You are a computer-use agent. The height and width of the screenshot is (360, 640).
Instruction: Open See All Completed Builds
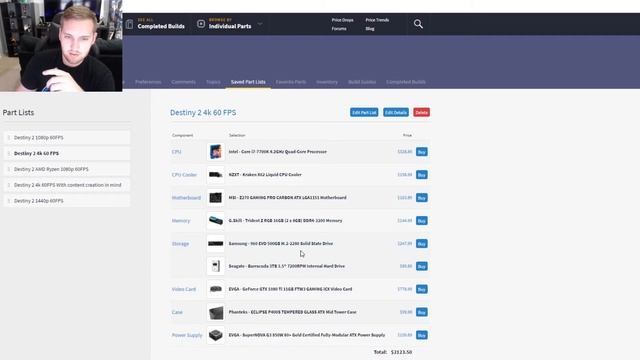coord(161,24)
